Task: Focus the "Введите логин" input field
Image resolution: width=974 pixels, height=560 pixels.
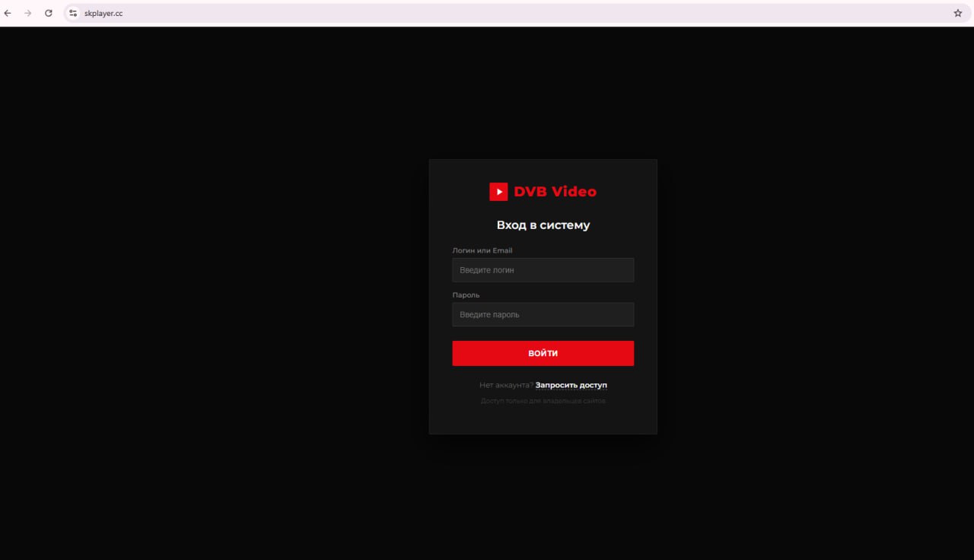Action: coord(543,270)
